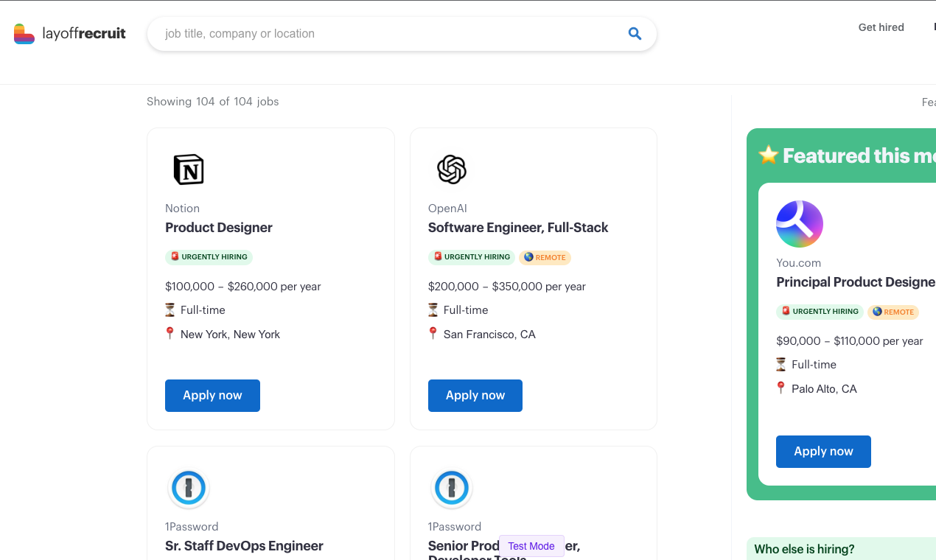
Task: Open the Notion company logo
Action: (x=189, y=169)
